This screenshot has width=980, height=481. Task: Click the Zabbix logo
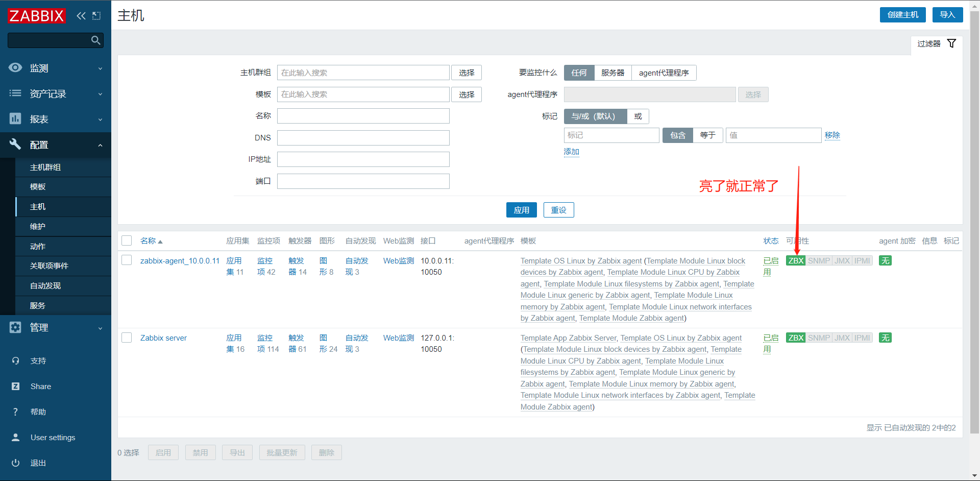tap(37, 16)
